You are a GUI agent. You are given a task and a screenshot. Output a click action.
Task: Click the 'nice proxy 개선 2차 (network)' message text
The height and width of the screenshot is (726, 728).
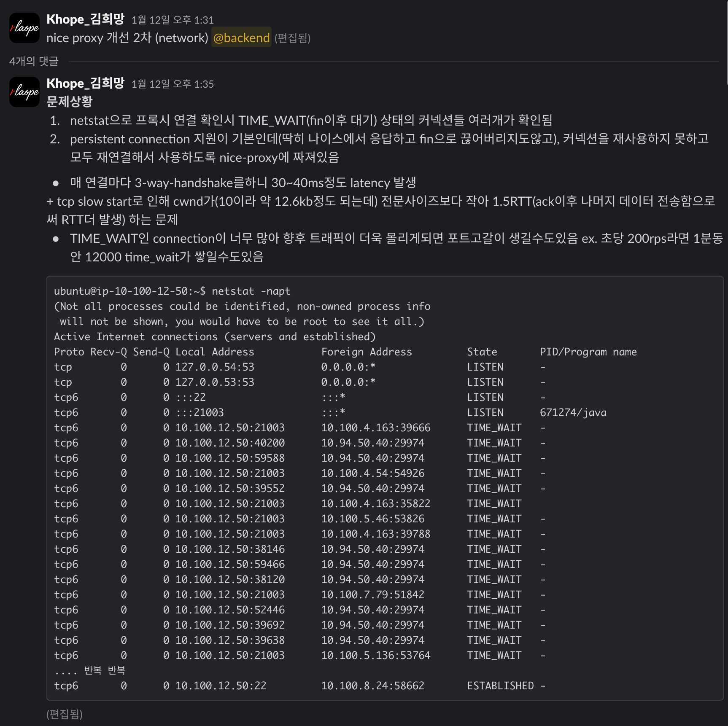tap(127, 38)
